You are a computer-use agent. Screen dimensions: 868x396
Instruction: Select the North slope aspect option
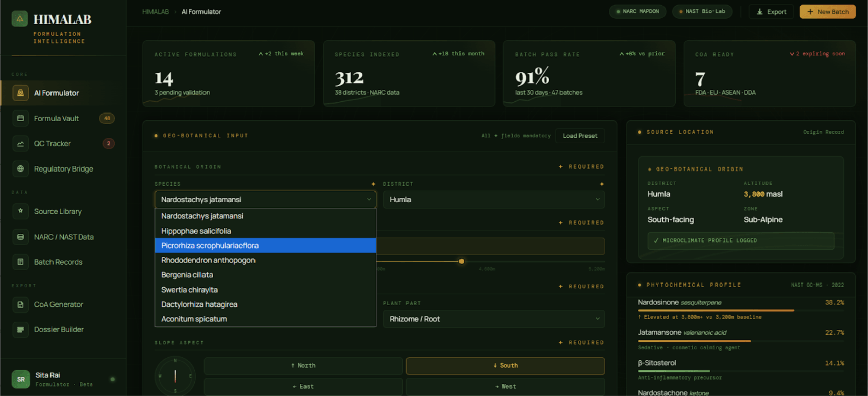click(303, 366)
